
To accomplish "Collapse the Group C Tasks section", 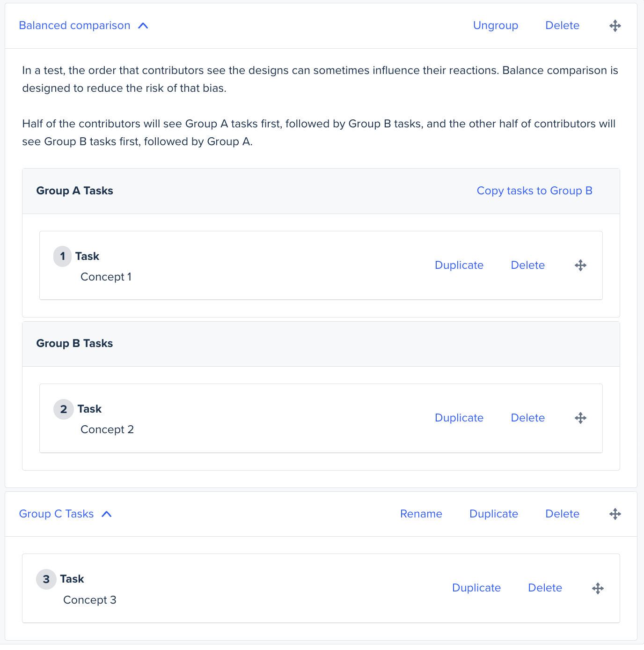I will click(x=107, y=514).
